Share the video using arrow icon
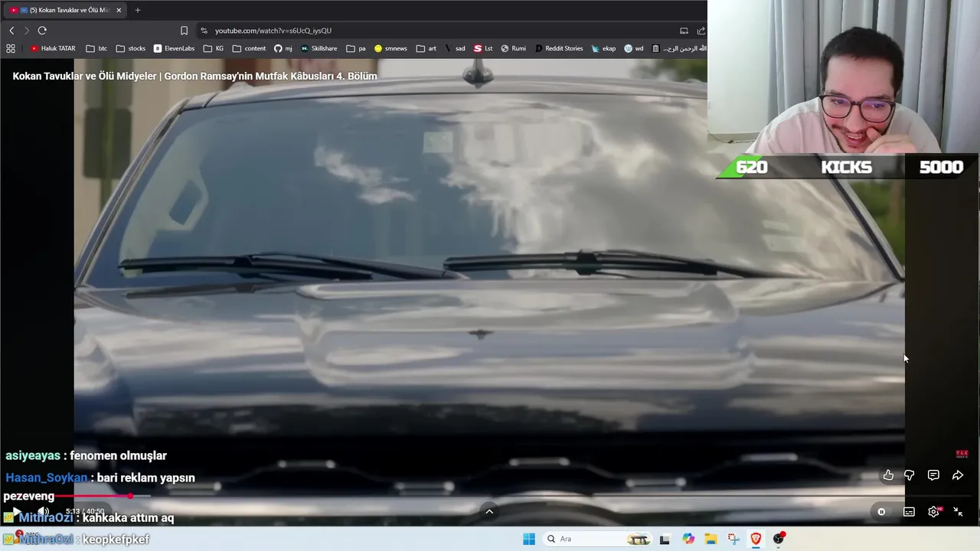This screenshot has height=551, width=980. (958, 475)
